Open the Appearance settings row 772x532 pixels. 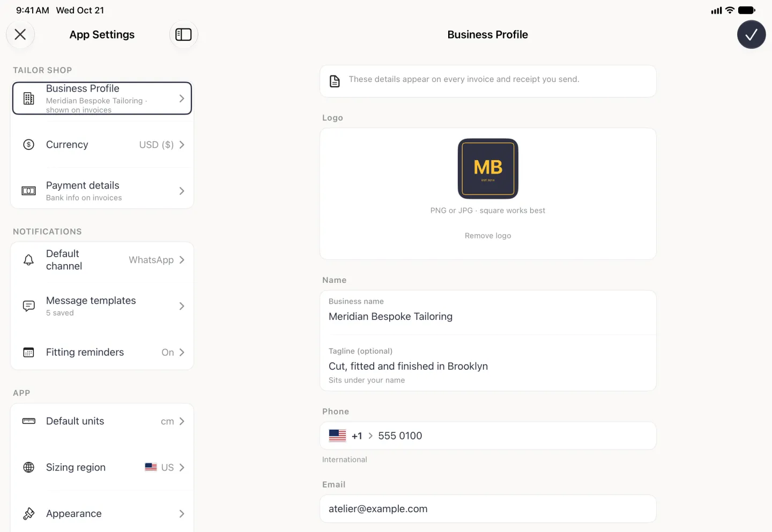(x=102, y=513)
